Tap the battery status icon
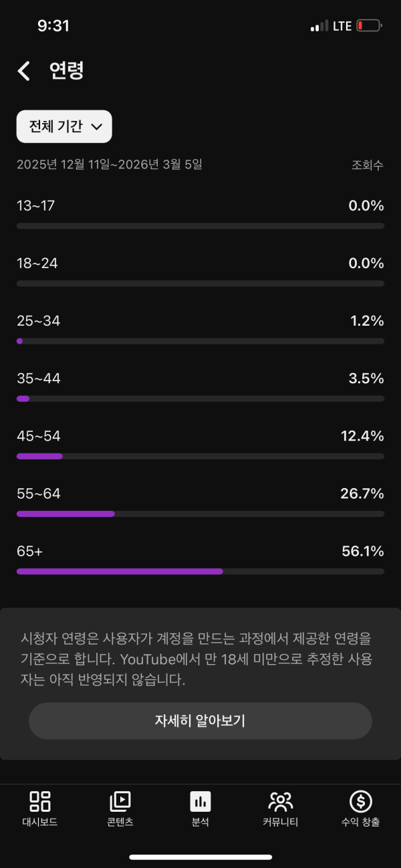This screenshot has width=401, height=868. (x=369, y=26)
